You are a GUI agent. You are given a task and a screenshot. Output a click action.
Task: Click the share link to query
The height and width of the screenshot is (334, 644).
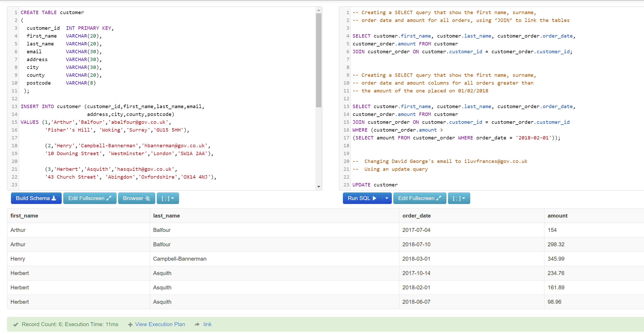pyautogui.click(x=208, y=324)
